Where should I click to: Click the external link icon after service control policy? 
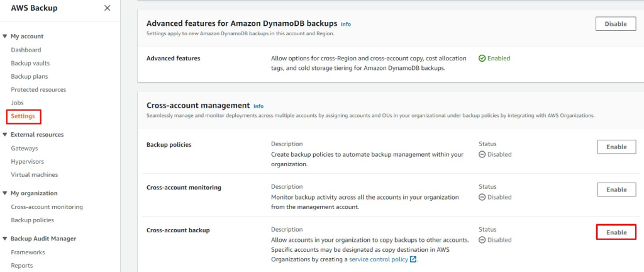[x=413, y=259]
